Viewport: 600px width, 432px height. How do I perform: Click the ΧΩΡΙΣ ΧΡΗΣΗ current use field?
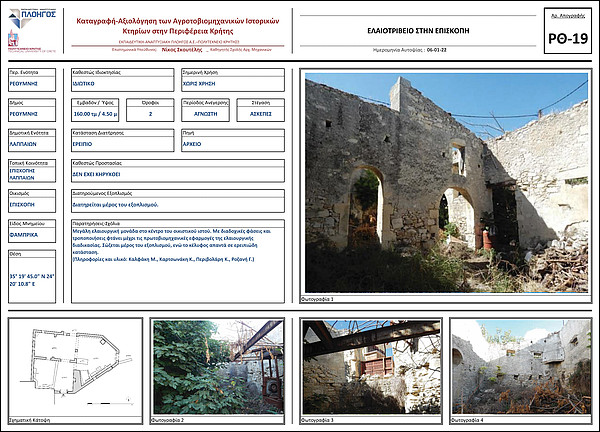pos(233,80)
